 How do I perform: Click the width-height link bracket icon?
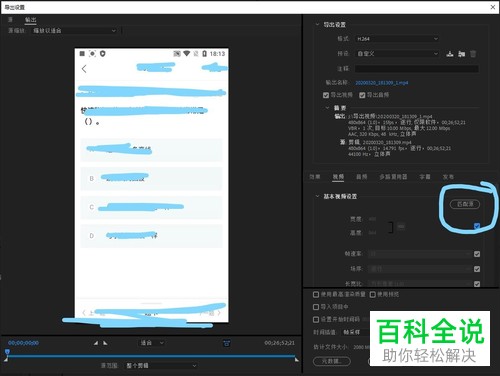click(391, 227)
